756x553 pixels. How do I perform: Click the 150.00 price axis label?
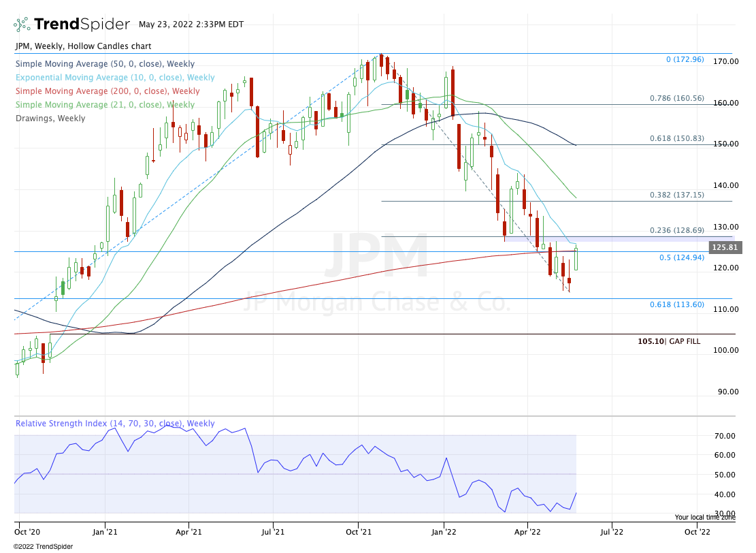point(725,144)
